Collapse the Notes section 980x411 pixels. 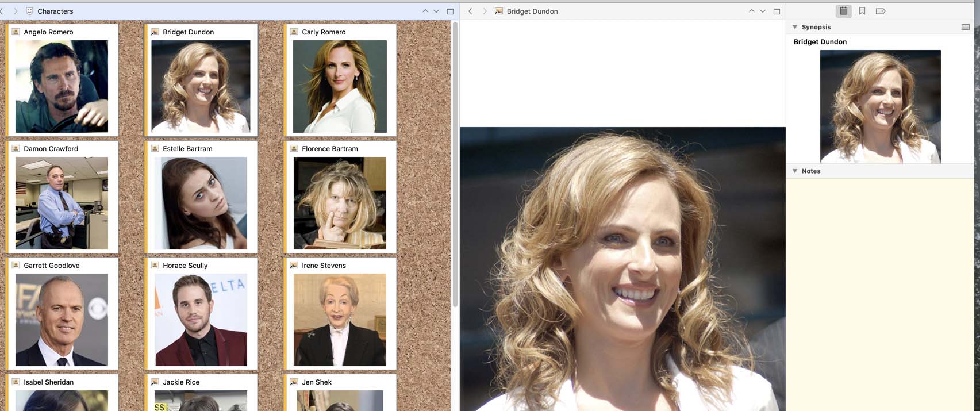coord(795,171)
